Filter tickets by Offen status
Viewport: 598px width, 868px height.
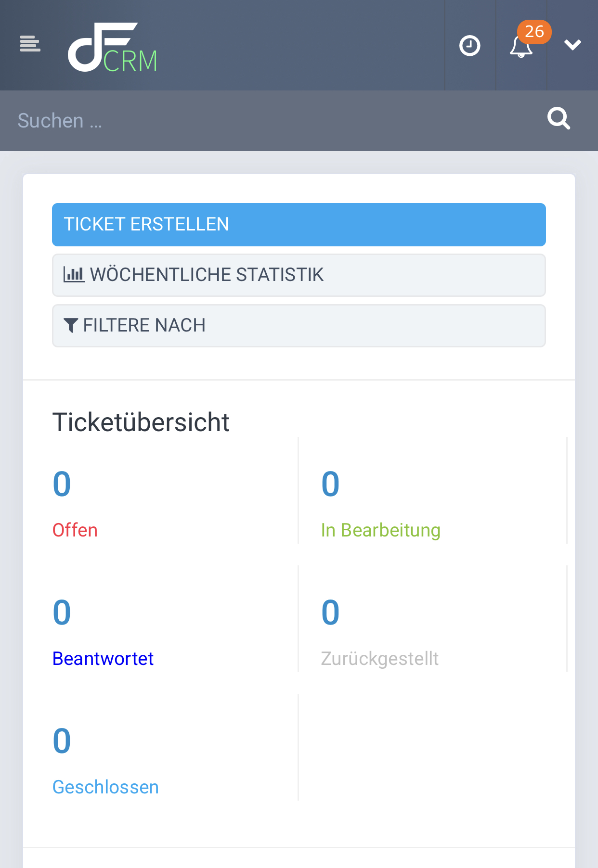pos(75,530)
